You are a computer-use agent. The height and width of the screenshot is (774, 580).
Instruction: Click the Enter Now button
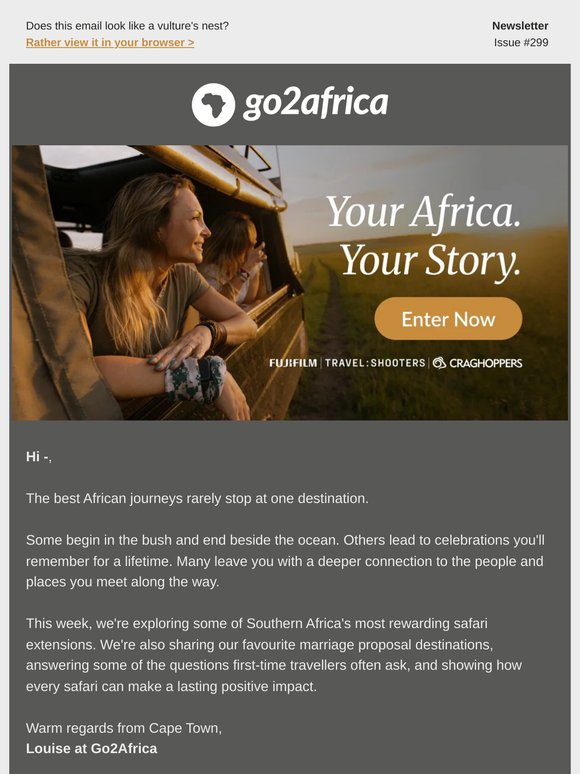(448, 319)
